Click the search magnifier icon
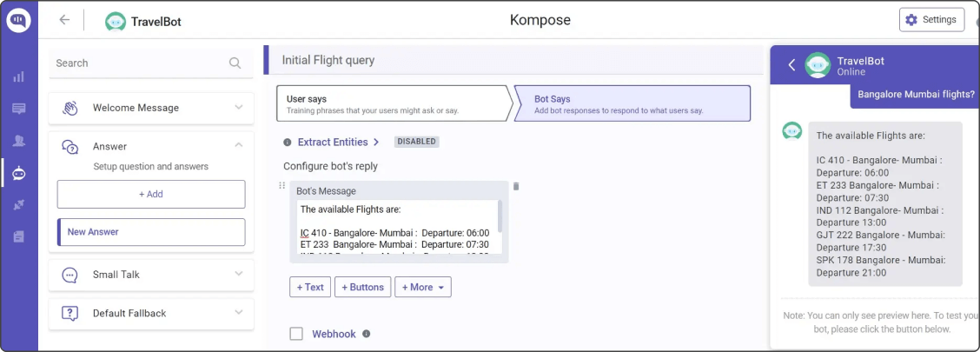Viewport: 980px width, 352px height. coord(235,63)
